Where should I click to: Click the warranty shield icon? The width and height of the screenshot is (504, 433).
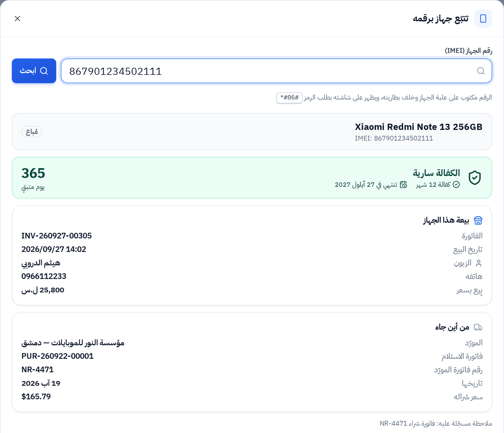474,178
